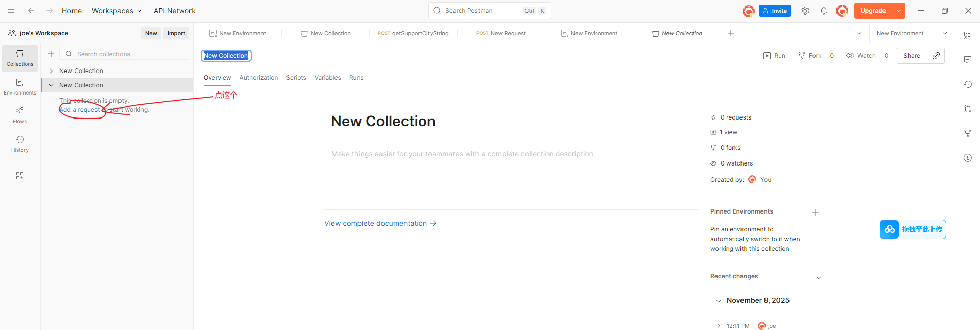Open the user avatar next to Upgrade
The width and height of the screenshot is (980, 330).
[x=842, y=11]
